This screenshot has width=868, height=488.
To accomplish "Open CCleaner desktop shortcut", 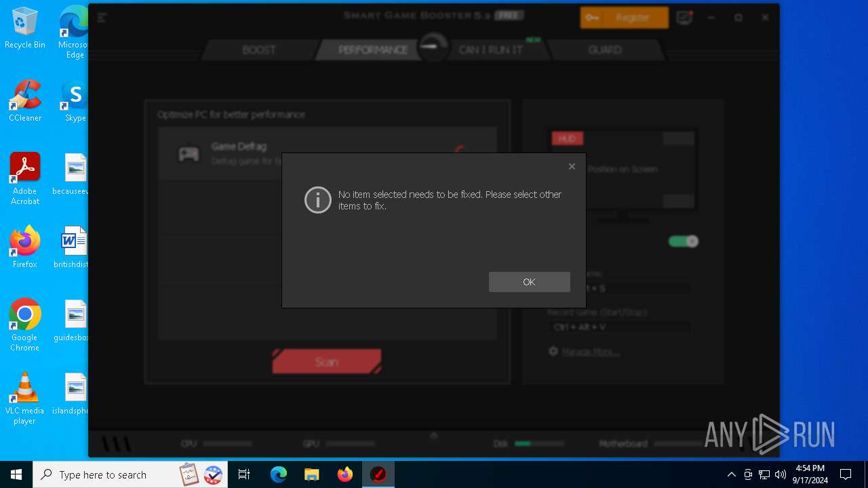I will [25, 102].
